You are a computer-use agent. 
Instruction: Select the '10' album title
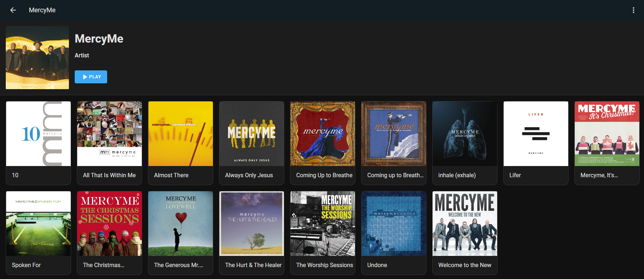point(15,175)
